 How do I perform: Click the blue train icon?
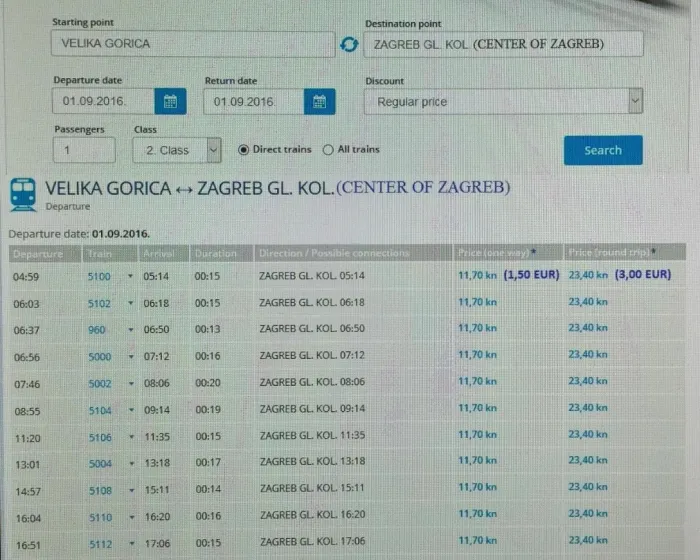(23, 192)
